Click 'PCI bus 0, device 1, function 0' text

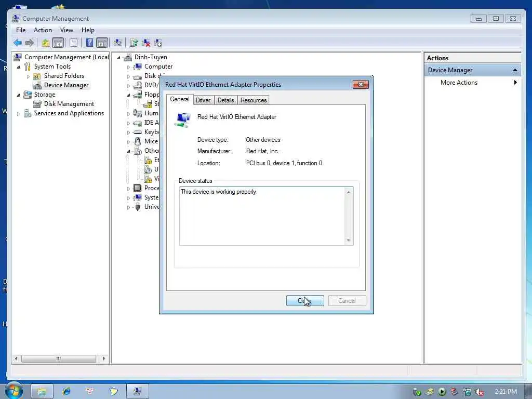284,163
